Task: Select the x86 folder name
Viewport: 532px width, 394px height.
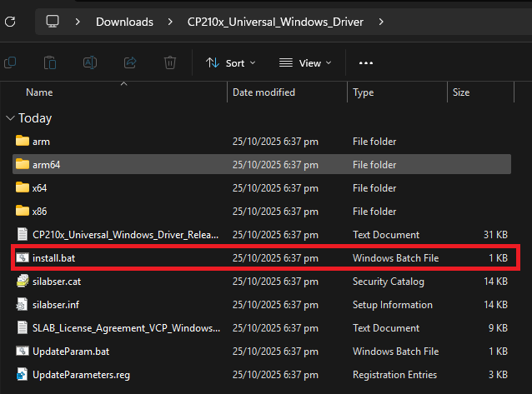Action: [x=39, y=212]
